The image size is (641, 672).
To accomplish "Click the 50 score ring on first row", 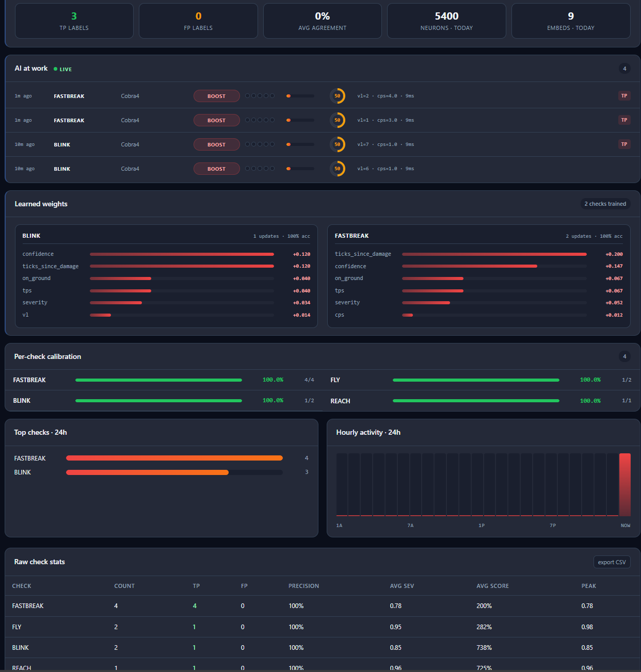I will pyautogui.click(x=337, y=96).
